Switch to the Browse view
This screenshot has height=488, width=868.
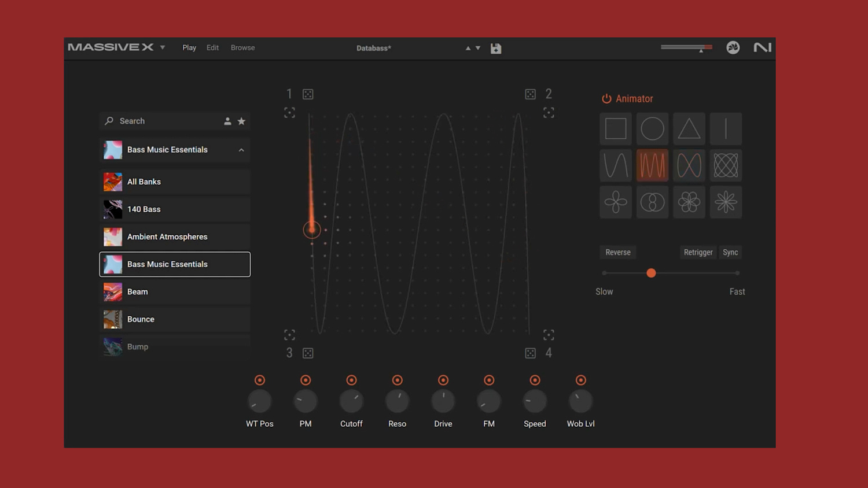(x=242, y=48)
